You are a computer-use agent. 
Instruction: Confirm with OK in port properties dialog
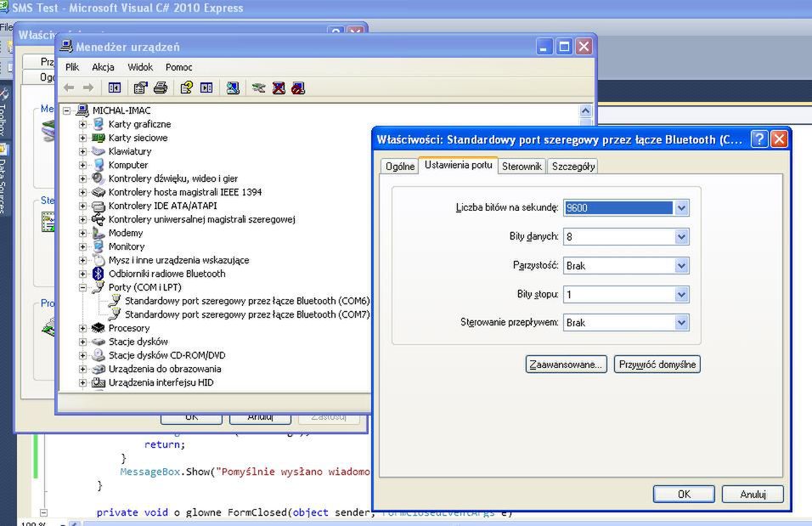(x=684, y=494)
